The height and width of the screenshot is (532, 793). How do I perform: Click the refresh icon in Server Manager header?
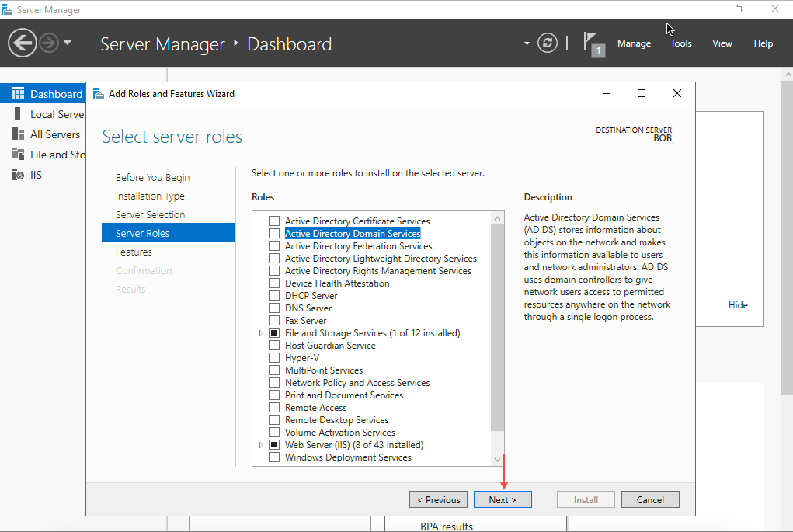(548, 43)
